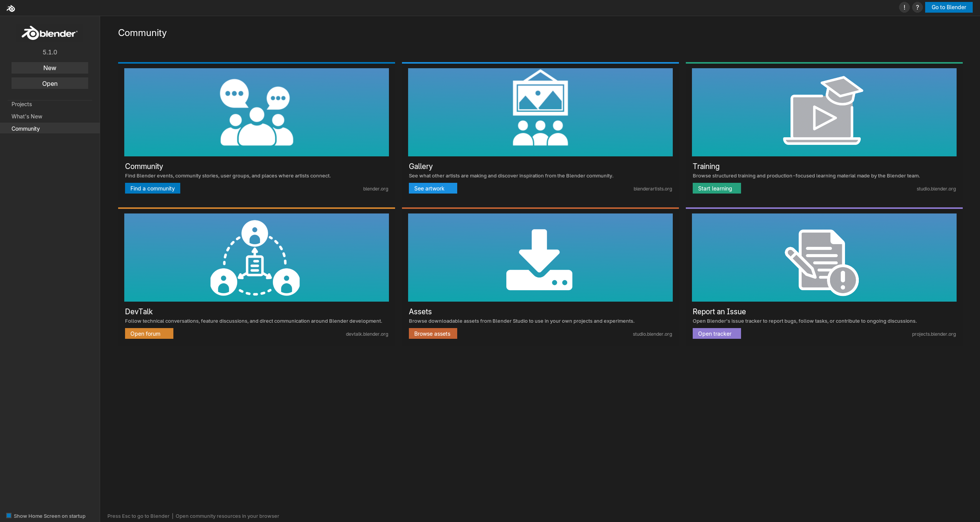
Task: Switch to the Projects section
Action: click(x=21, y=104)
